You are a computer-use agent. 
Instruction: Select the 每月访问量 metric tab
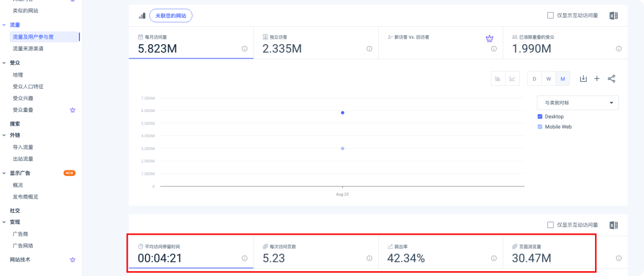click(191, 43)
